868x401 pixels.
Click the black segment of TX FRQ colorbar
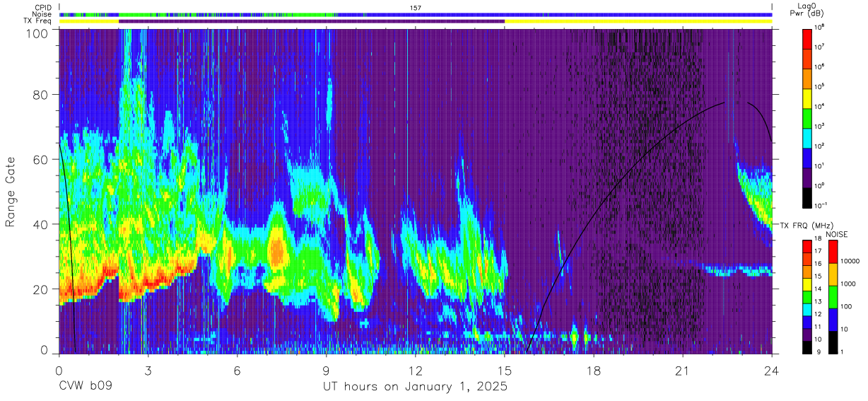pyautogui.click(x=808, y=347)
